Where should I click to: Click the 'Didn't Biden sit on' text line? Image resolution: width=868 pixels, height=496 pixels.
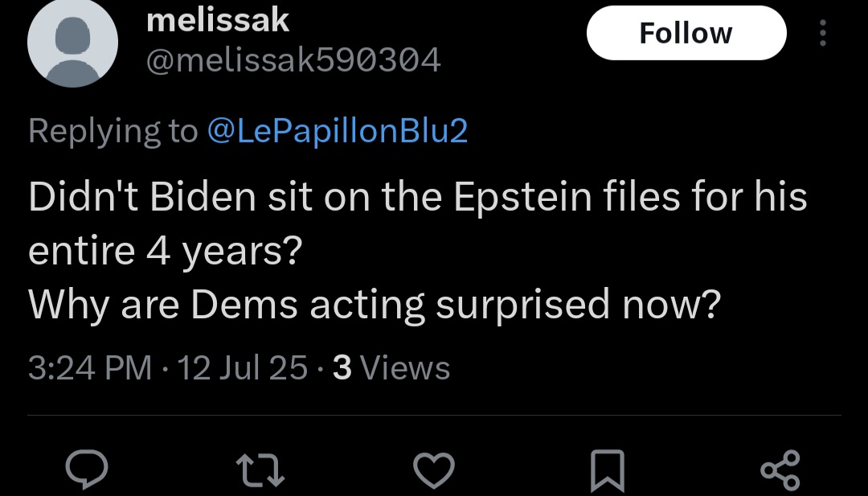click(x=418, y=196)
